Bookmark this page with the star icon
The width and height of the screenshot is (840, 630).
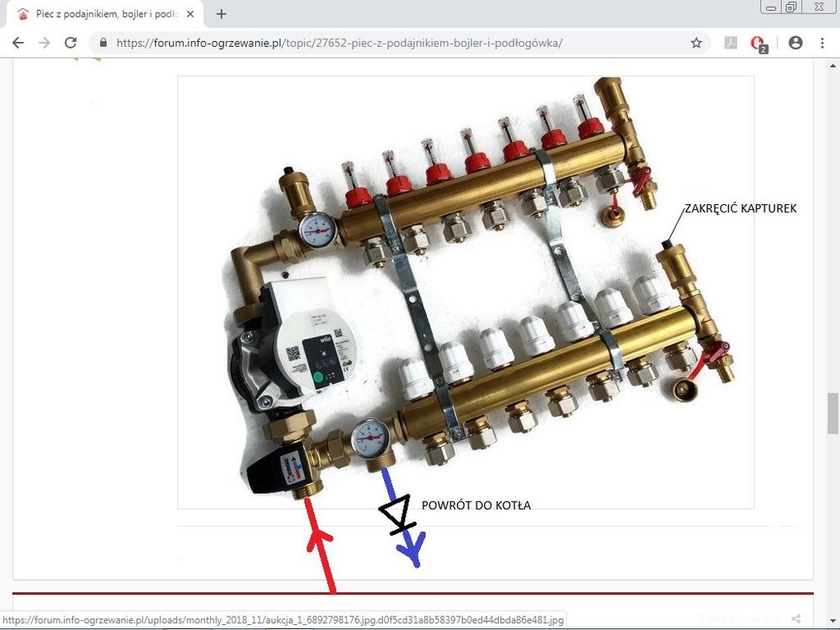click(x=696, y=43)
